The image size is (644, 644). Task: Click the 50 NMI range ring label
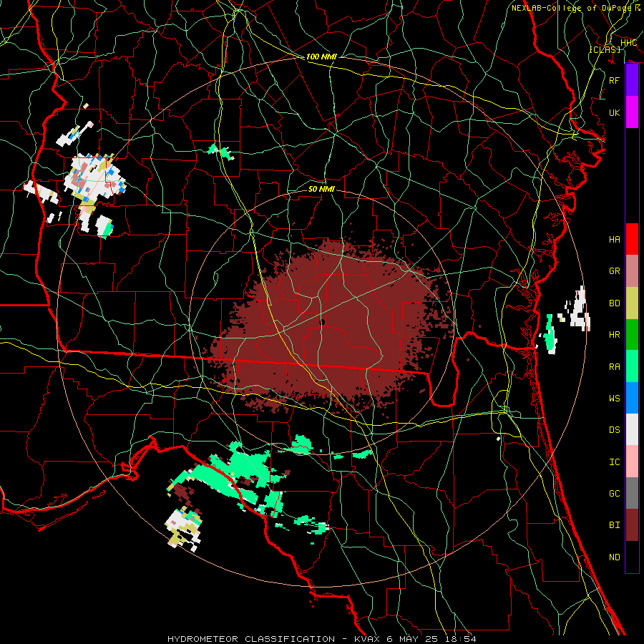point(321,189)
